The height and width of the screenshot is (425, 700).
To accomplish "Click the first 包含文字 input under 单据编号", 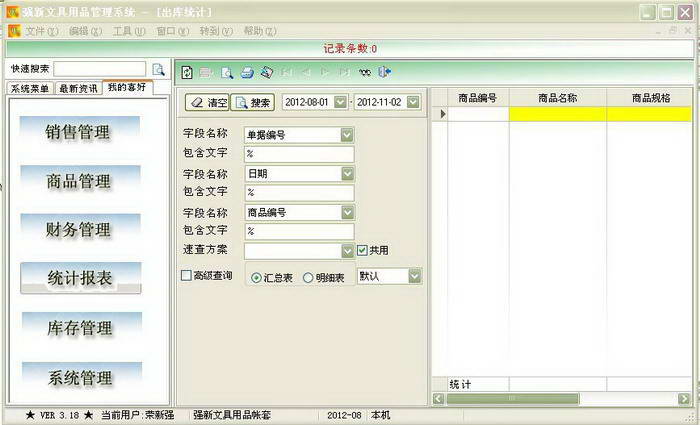I will pyautogui.click(x=299, y=154).
